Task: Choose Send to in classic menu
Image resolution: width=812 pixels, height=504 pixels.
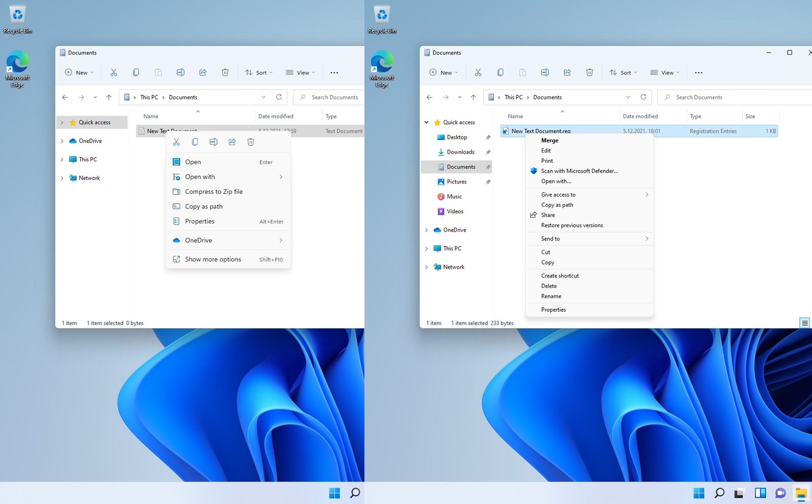Action: tap(589, 239)
